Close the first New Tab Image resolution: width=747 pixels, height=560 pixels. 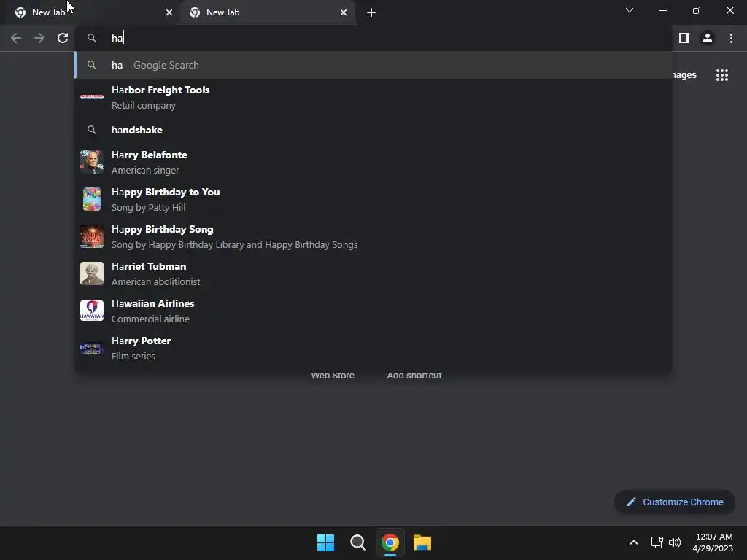(169, 12)
